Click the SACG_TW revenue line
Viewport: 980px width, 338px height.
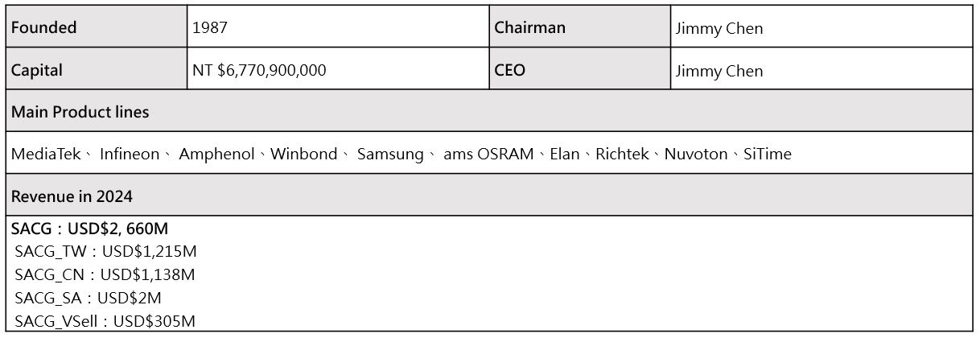[105, 251]
